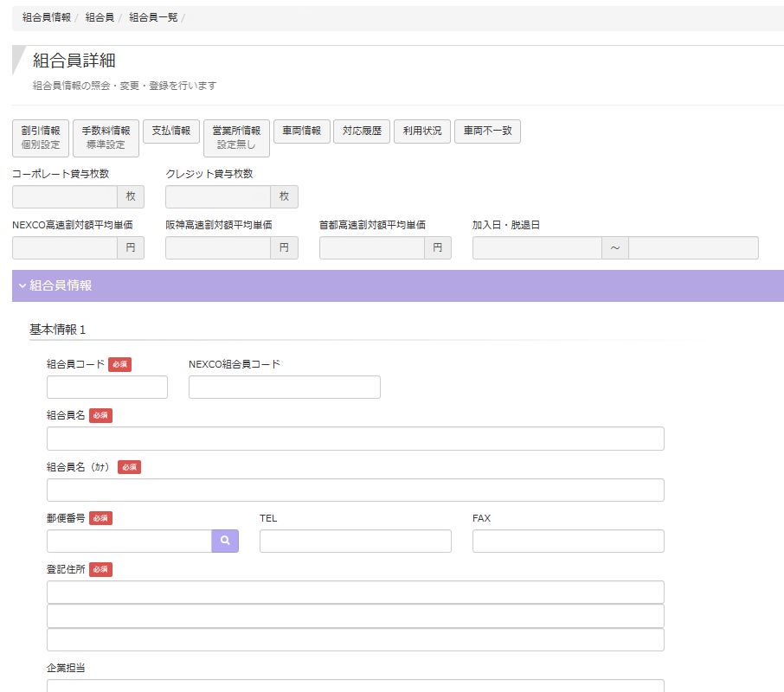Focus the FAX input field

click(568, 541)
